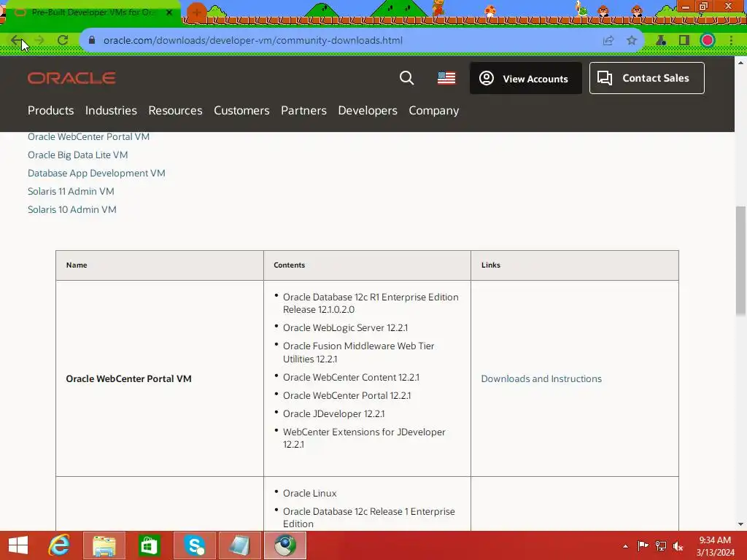Open the Chrome profile avatar
747x560 pixels.
pos(708,41)
